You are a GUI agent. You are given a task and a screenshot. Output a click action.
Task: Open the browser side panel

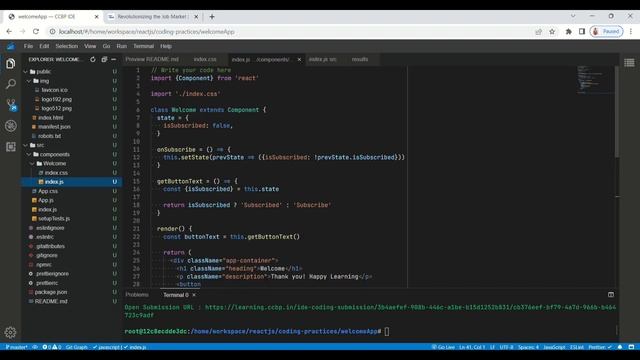(x=582, y=31)
